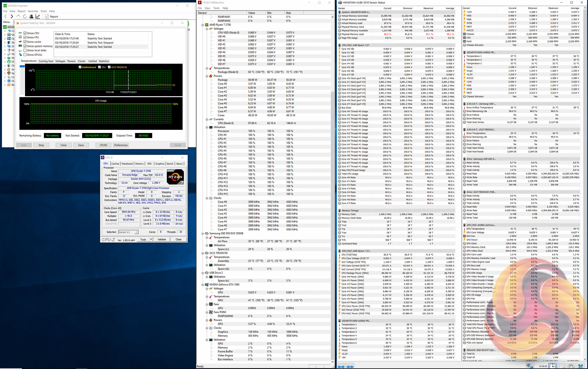Screen dimensions: 588x369
Task: Click AIDA64 back navigation arrow
Action: tap(5, 16)
